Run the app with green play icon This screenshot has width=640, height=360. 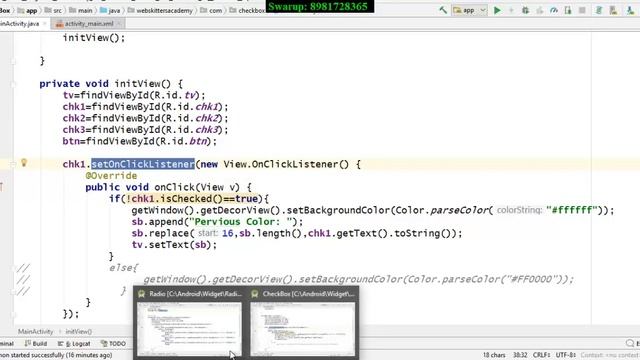pos(497,10)
